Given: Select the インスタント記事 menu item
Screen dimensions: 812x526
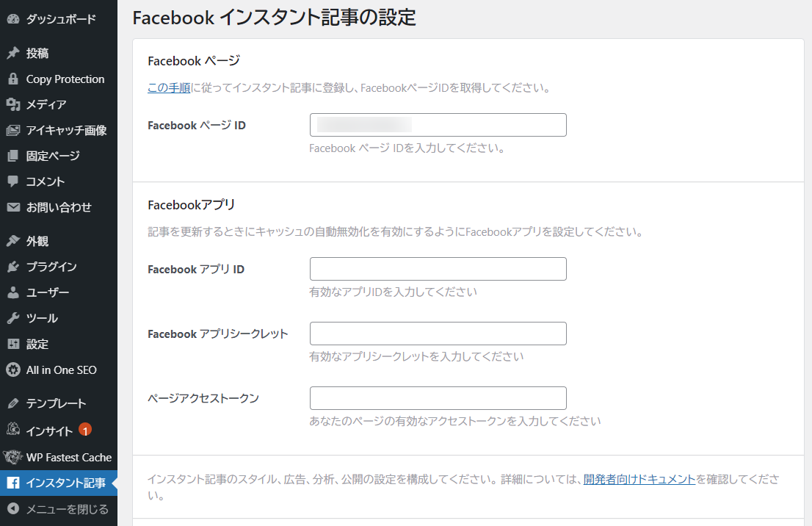Looking at the screenshot, I should coord(59,483).
